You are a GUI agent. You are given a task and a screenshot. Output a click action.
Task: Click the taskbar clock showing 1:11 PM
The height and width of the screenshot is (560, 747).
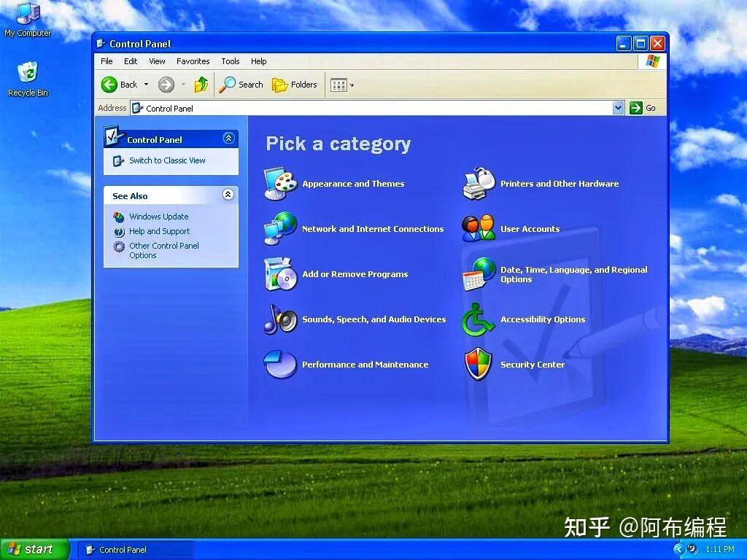[x=720, y=549]
